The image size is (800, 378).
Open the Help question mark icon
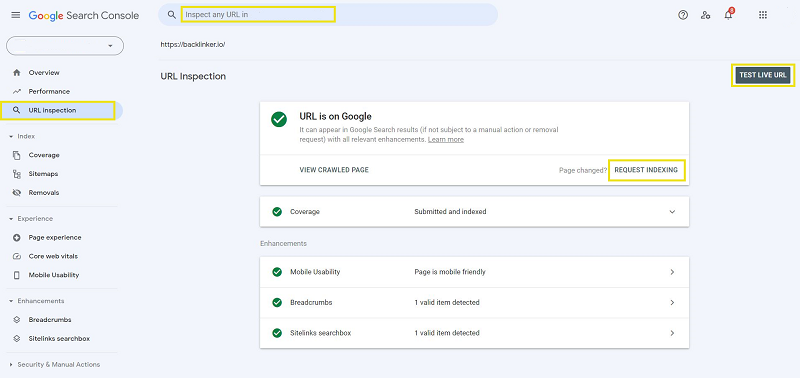click(x=683, y=15)
